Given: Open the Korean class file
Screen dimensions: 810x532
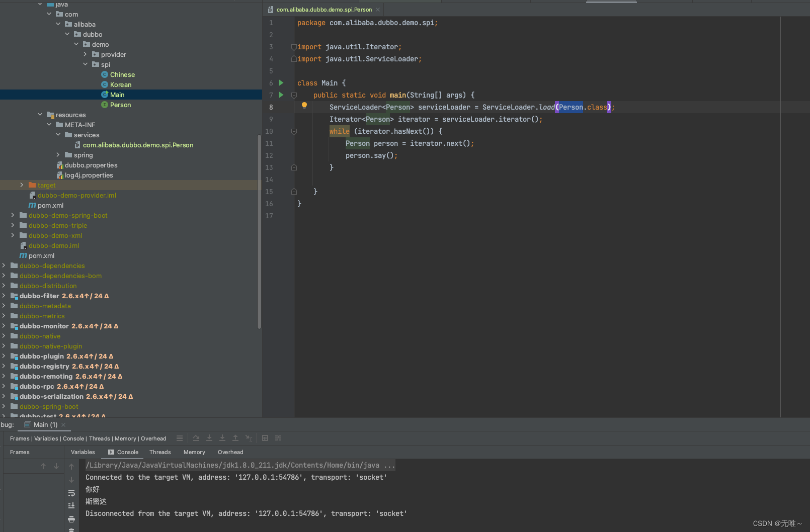Looking at the screenshot, I should click(x=121, y=84).
